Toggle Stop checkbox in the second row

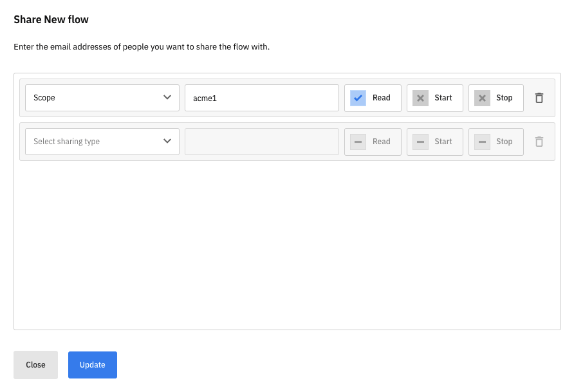coord(482,142)
